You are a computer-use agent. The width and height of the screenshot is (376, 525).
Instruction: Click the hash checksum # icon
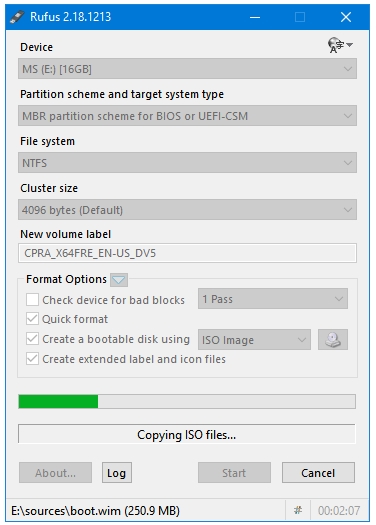[298, 510]
